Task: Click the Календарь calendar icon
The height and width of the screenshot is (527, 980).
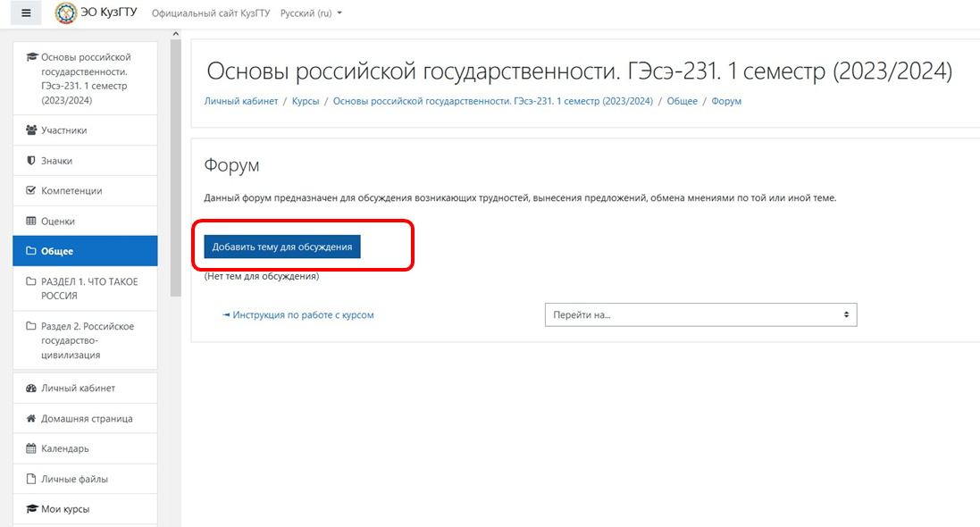Action: tap(31, 448)
